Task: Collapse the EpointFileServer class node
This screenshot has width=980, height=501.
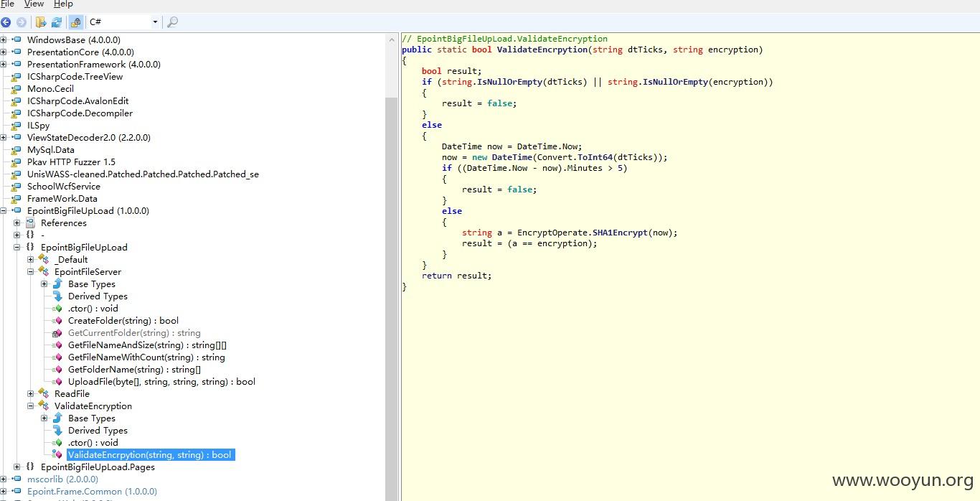Action: pyautogui.click(x=31, y=272)
